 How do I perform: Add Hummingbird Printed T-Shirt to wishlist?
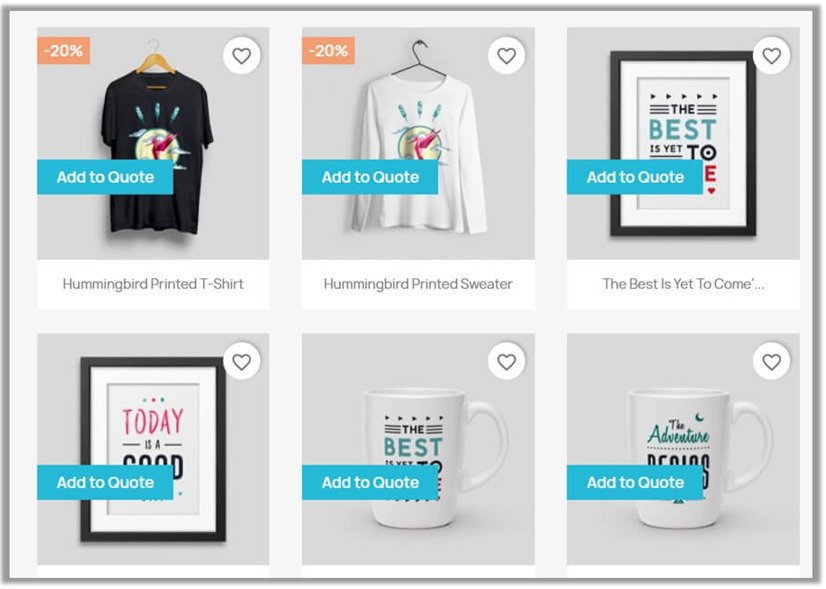242,55
